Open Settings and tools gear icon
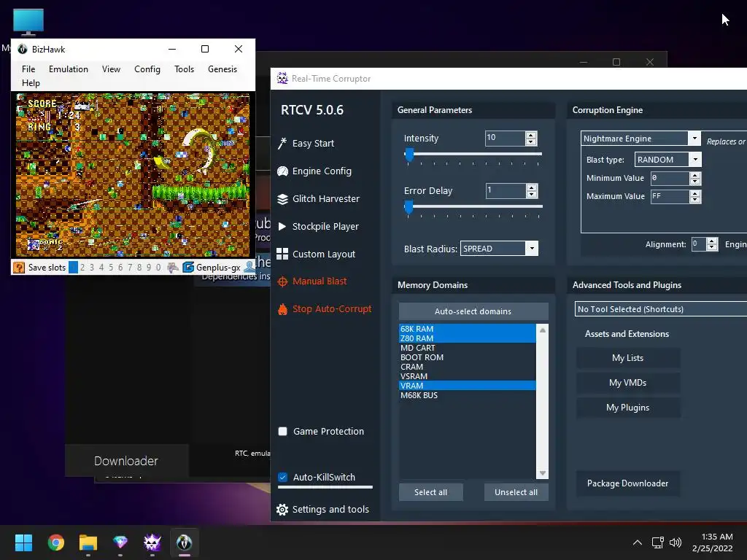The width and height of the screenshot is (747, 560). coord(282,510)
